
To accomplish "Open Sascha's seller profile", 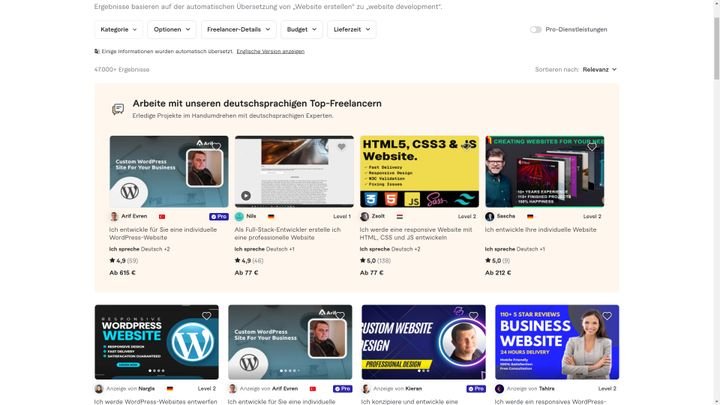I will click(506, 216).
